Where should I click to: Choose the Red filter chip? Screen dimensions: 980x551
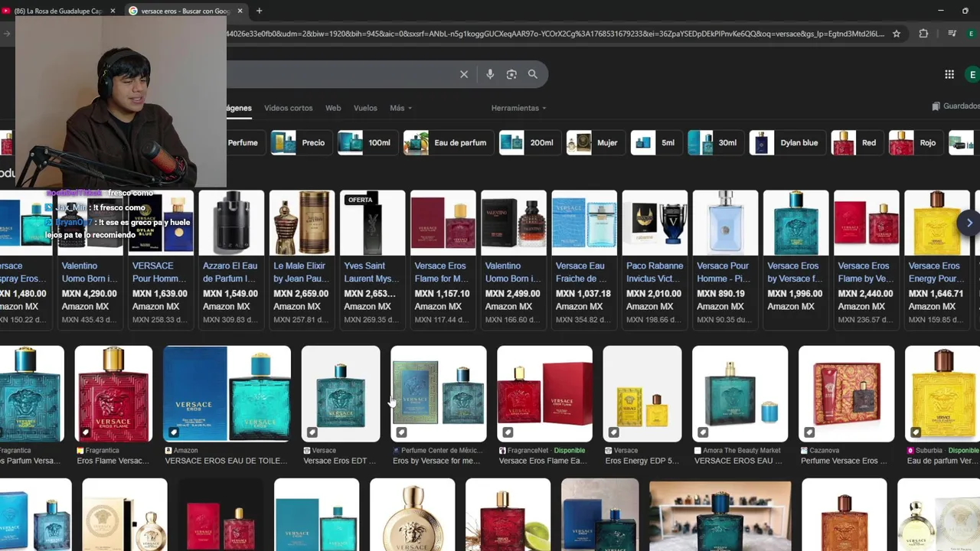pyautogui.click(x=857, y=142)
